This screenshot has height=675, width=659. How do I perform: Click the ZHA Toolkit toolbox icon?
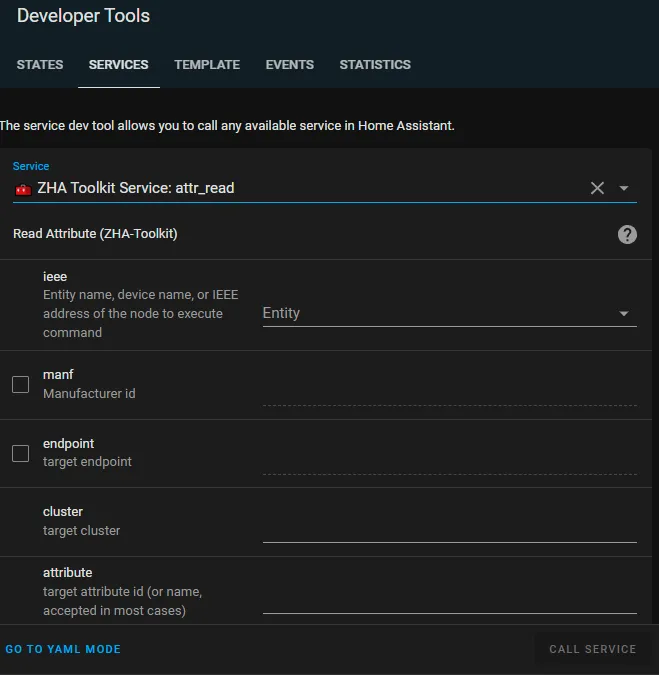click(x=23, y=189)
